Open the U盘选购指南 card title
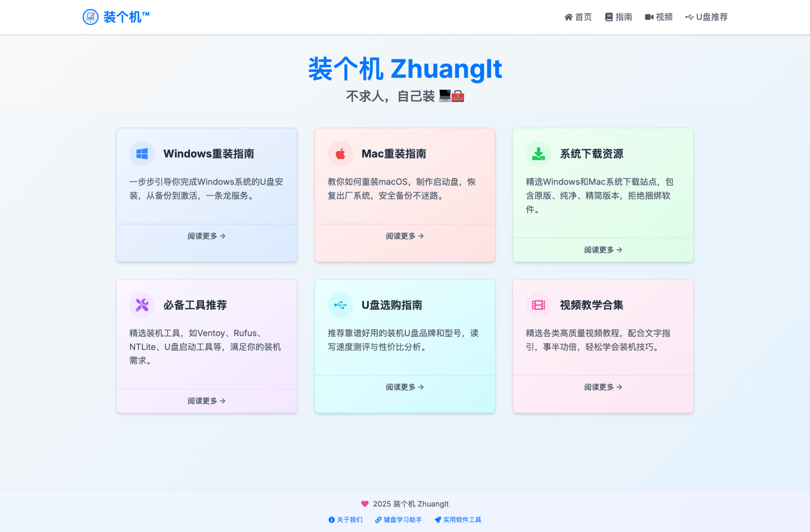This screenshot has width=810, height=532. 392,305
